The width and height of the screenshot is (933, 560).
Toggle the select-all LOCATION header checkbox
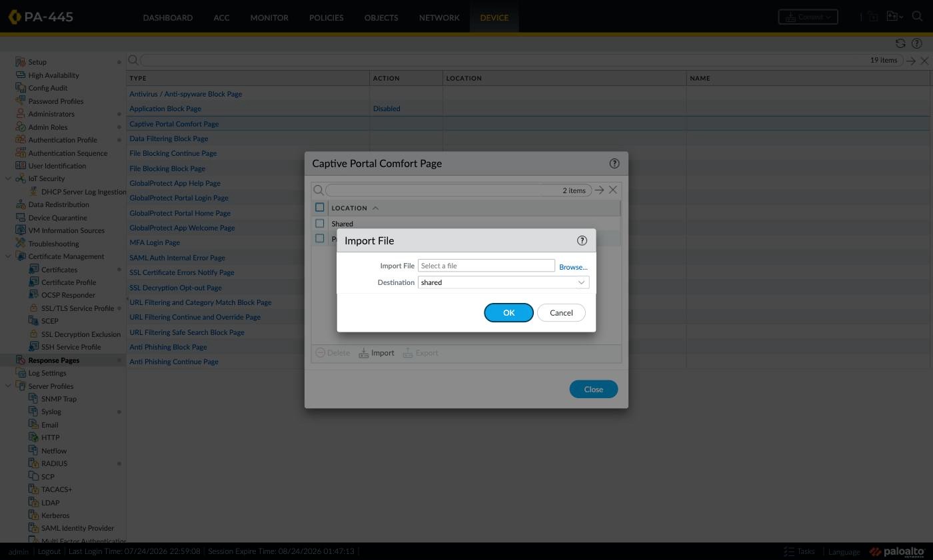(320, 207)
